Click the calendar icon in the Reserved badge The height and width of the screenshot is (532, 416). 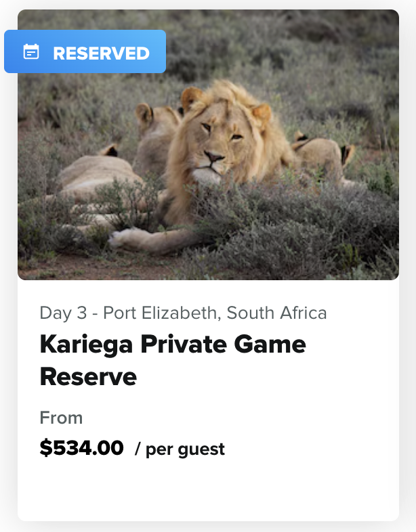point(31,52)
